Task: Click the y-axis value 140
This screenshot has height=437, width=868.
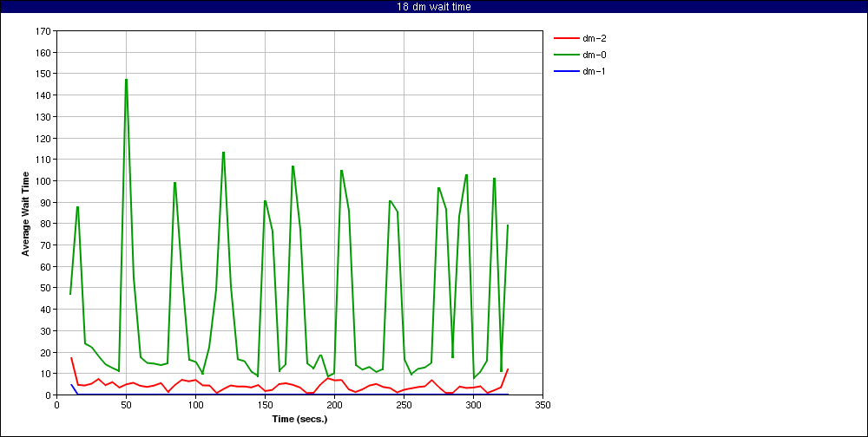Action: coord(42,95)
